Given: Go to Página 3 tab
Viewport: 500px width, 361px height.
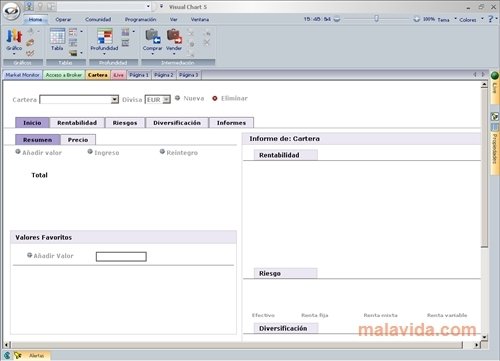Looking at the screenshot, I should point(189,75).
